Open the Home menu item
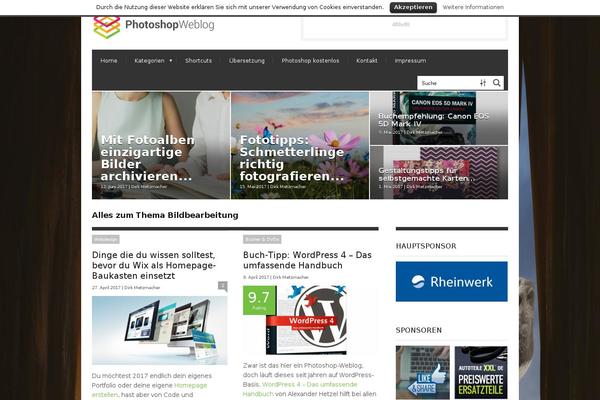 point(109,60)
